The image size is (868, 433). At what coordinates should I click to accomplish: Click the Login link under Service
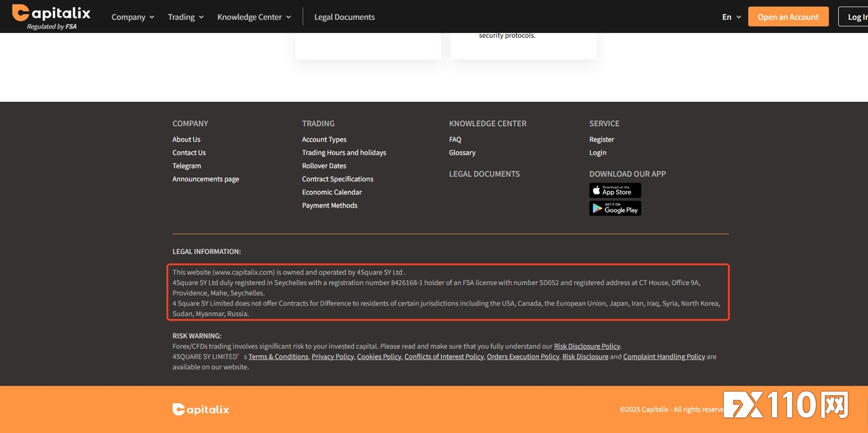tap(598, 153)
